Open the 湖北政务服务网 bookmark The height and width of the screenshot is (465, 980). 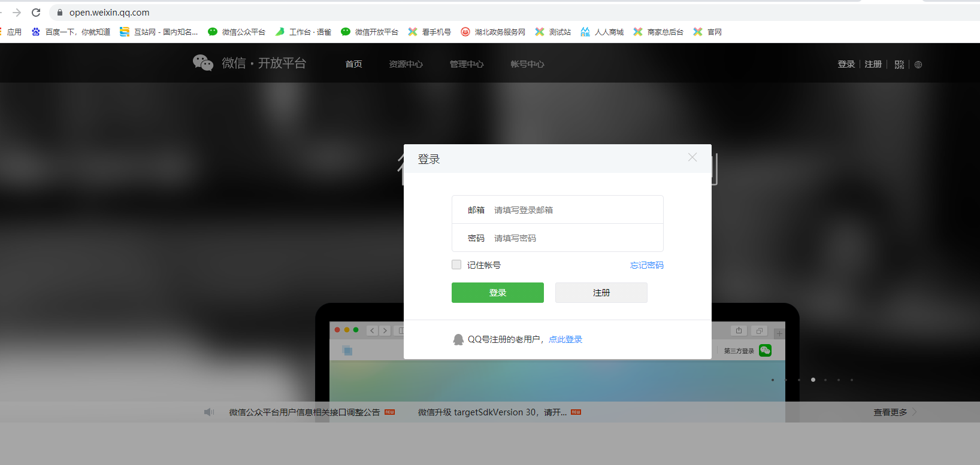pyautogui.click(x=492, y=32)
